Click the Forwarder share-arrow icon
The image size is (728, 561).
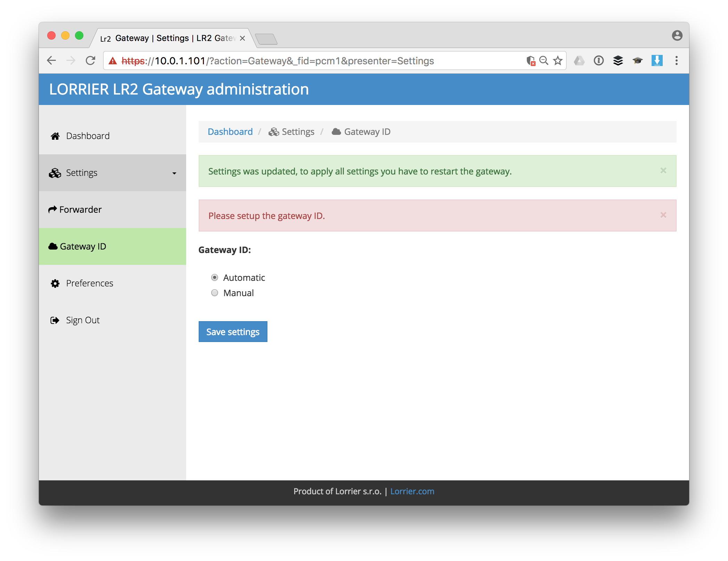tap(52, 209)
